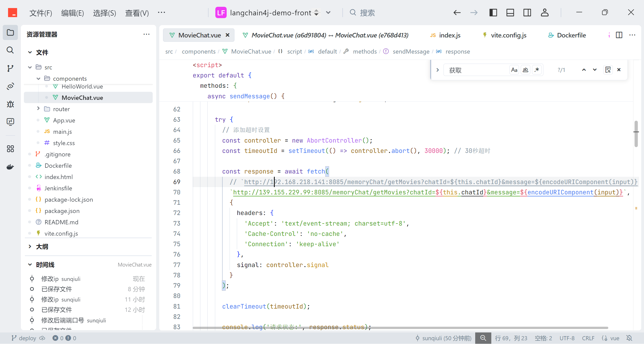Toggle regular expression search option
This screenshot has width=644, height=344.
point(537,70)
